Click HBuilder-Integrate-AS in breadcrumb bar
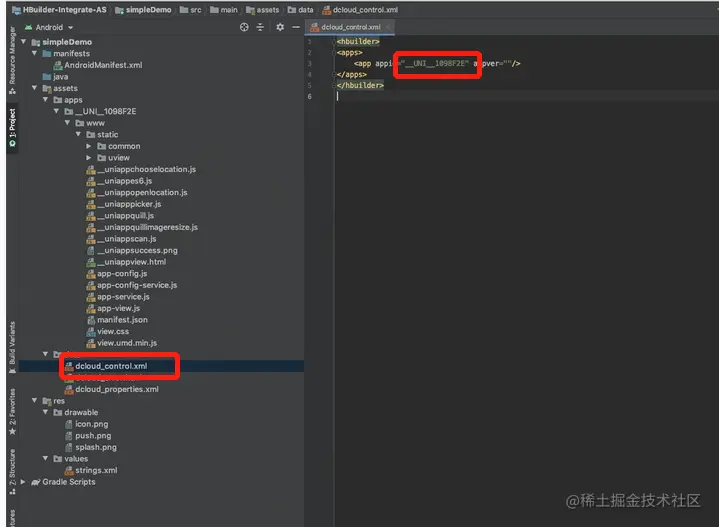This screenshot has width=719, height=527. tap(60, 10)
